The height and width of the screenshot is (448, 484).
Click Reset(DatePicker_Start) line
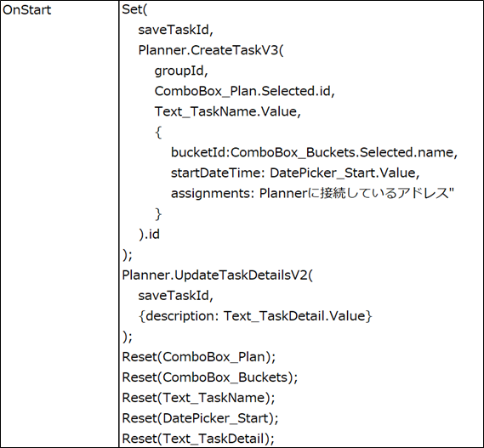click(x=201, y=418)
